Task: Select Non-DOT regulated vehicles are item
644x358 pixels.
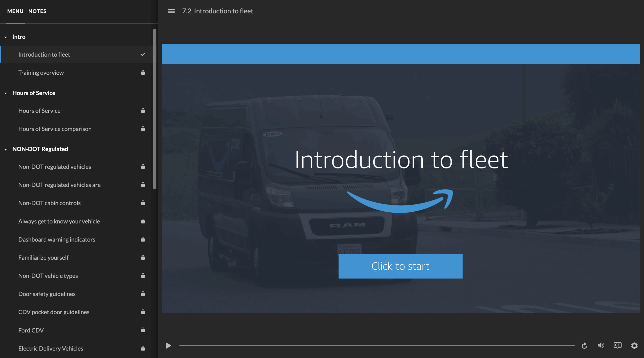Action: coord(76,185)
